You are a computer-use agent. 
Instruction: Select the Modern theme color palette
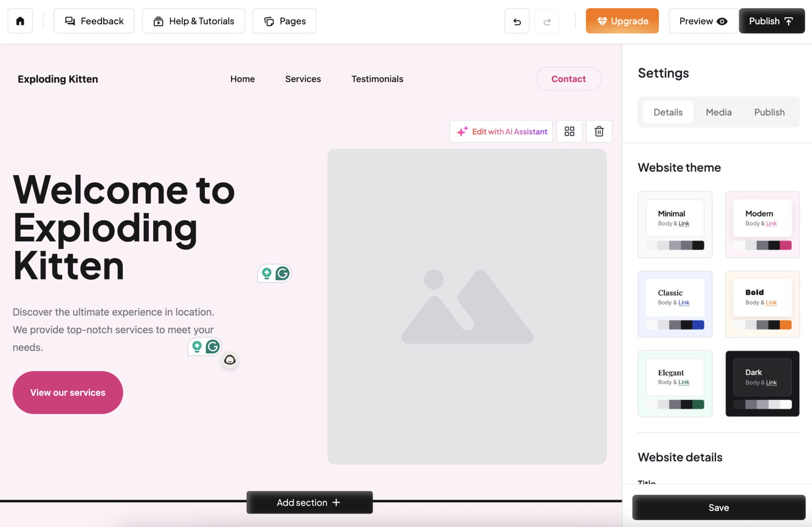[762, 245]
